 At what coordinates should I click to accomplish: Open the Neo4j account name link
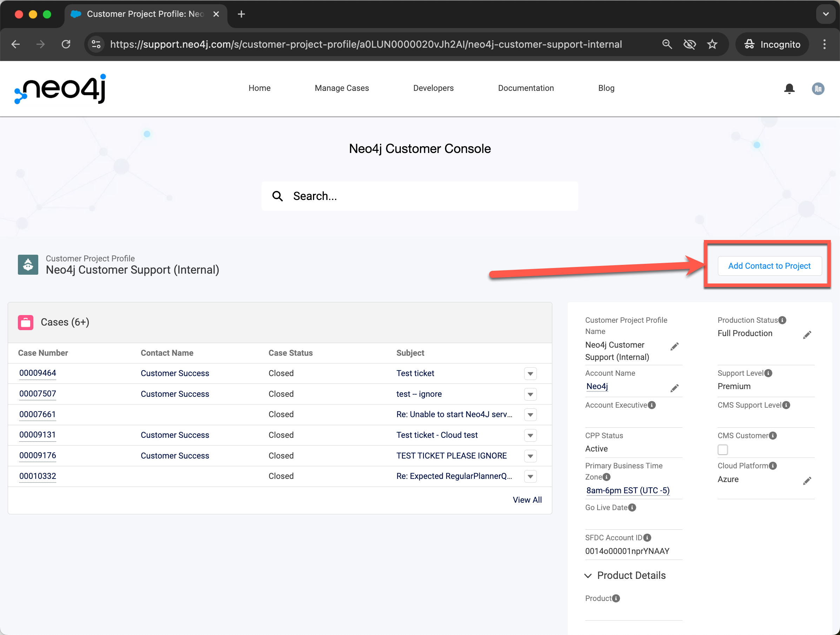(x=597, y=386)
